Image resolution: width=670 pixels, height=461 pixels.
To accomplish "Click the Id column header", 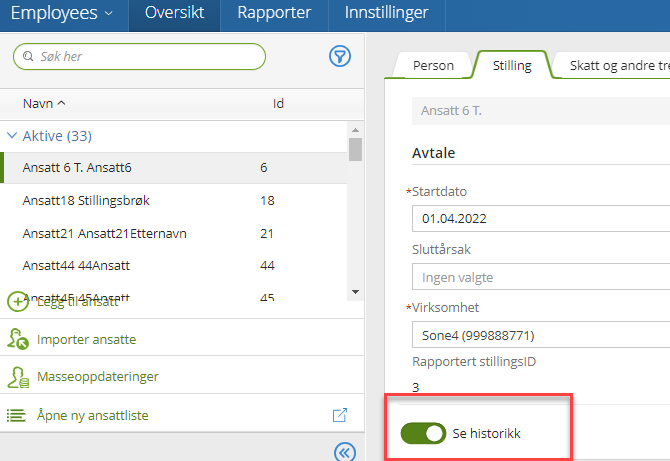I will tap(278, 103).
